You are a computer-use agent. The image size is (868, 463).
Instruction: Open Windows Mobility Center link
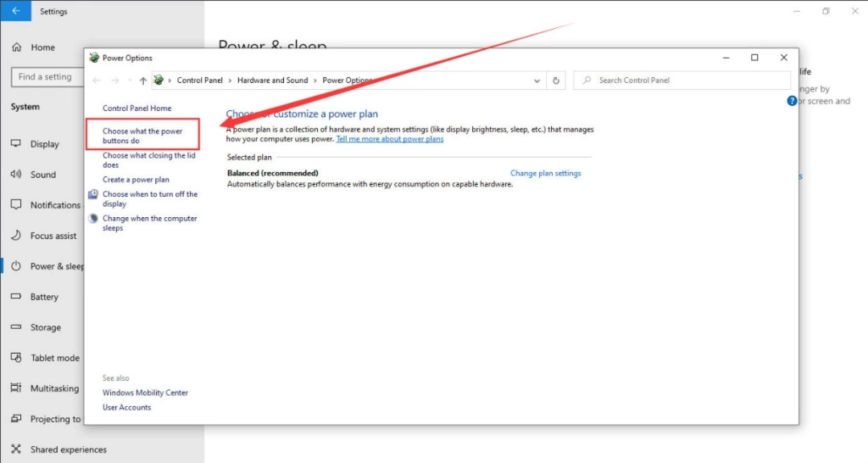point(145,393)
